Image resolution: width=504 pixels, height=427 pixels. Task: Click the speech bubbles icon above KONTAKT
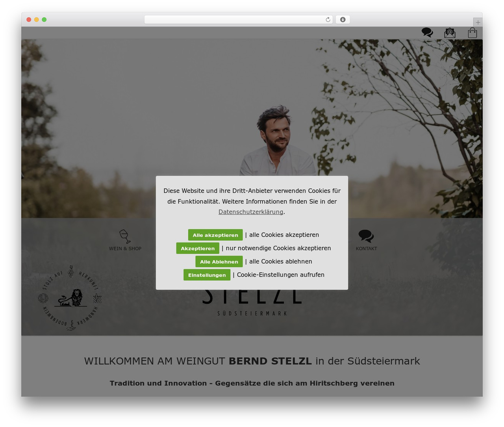366,236
